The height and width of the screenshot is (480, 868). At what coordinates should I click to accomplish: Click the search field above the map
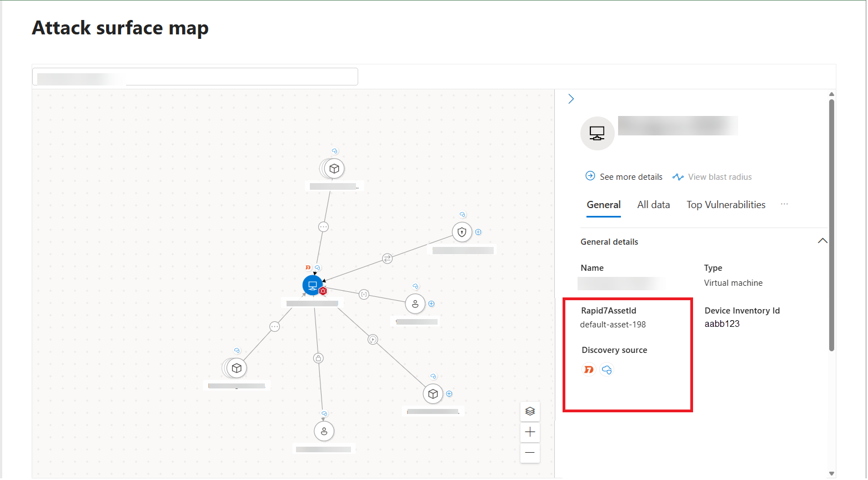click(x=195, y=77)
